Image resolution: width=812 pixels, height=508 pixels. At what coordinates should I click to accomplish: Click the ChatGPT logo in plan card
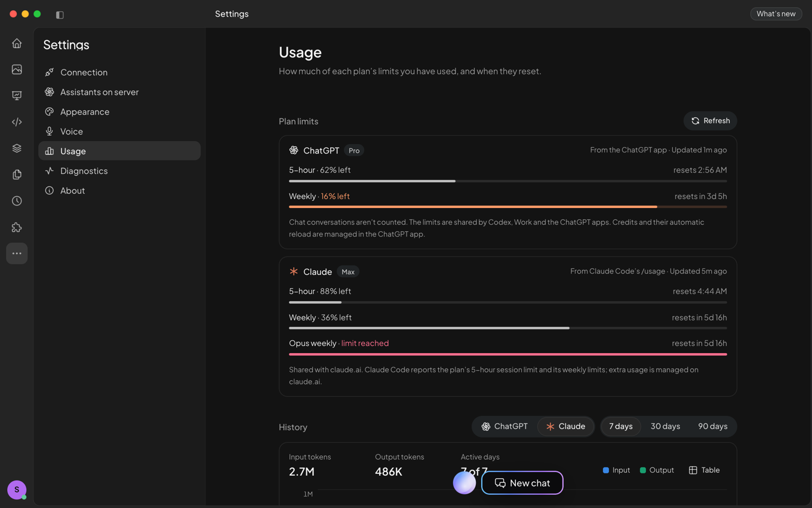pyautogui.click(x=294, y=150)
